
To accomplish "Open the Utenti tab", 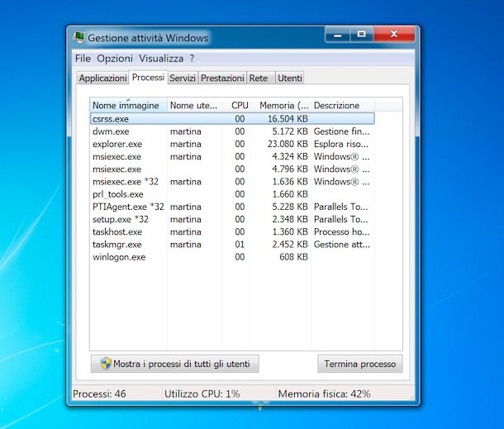I will pos(290,79).
